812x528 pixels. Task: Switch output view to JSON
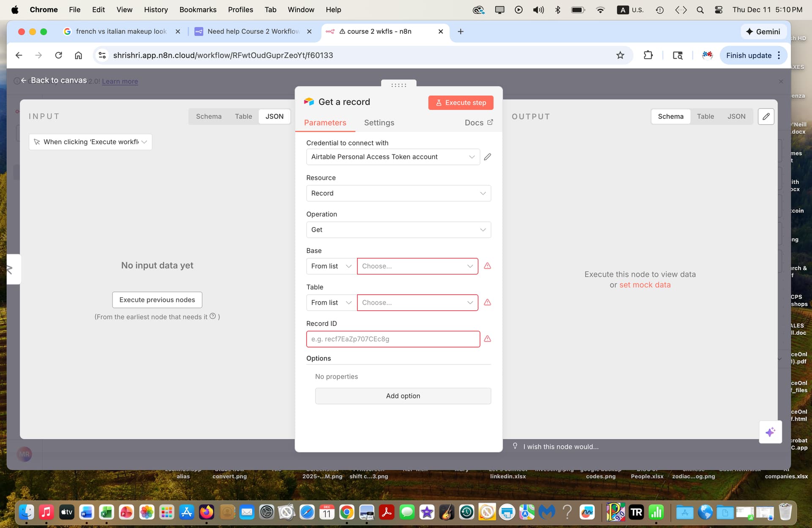click(736, 116)
